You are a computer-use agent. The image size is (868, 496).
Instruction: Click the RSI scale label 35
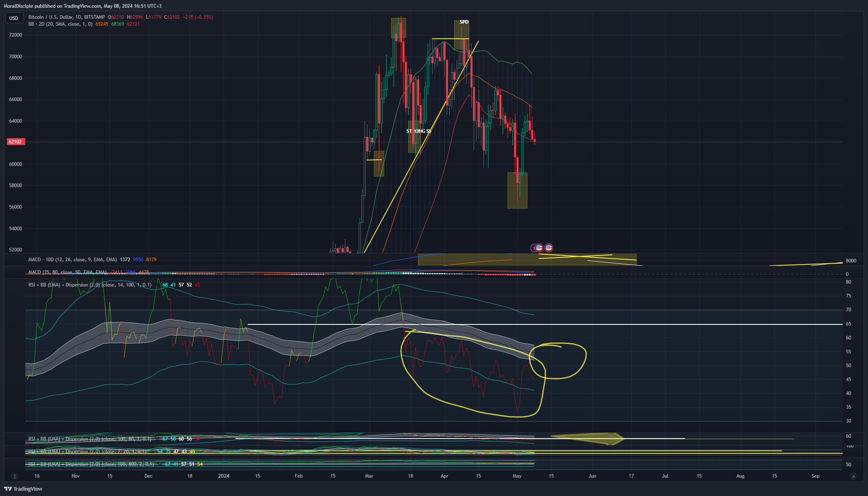pyautogui.click(x=848, y=407)
